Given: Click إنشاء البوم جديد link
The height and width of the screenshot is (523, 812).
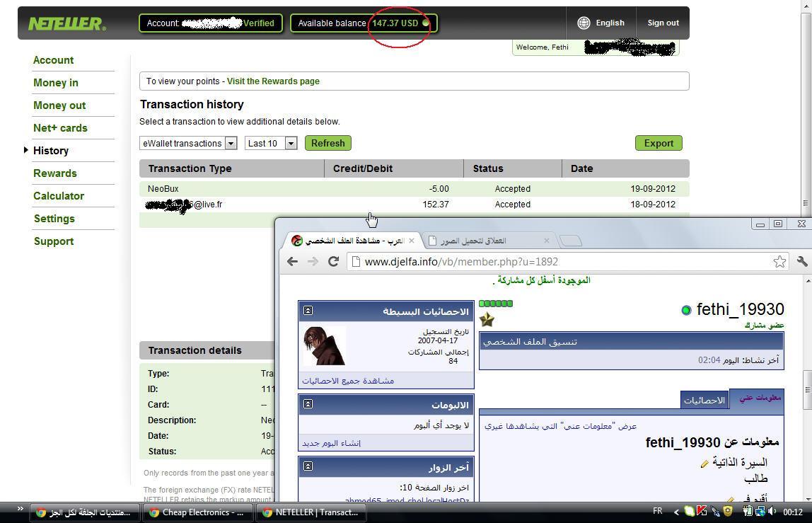Looking at the screenshot, I should 332,443.
